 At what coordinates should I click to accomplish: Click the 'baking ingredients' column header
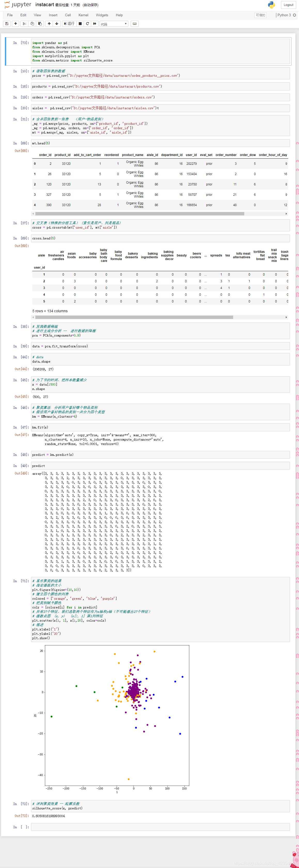tap(149, 255)
